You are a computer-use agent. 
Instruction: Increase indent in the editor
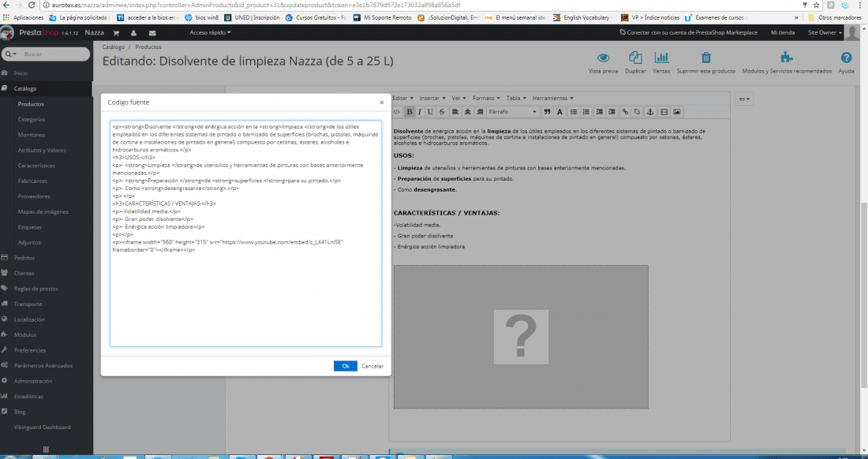click(x=612, y=112)
